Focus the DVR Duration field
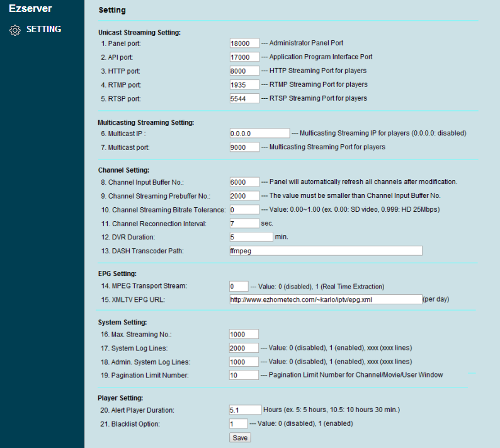 click(x=251, y=237)
